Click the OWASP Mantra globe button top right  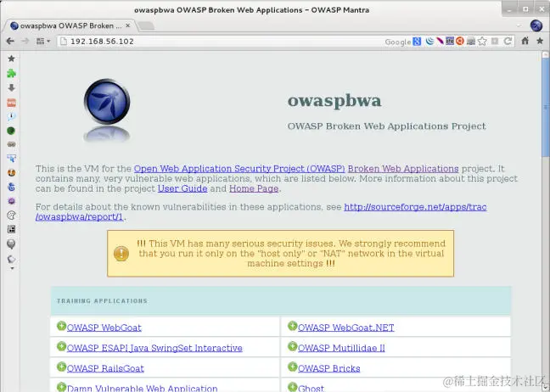tap(536, 25)
